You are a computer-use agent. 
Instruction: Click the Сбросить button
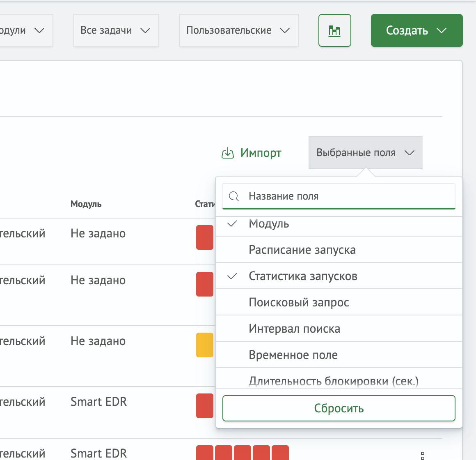(x=339, y=408)
